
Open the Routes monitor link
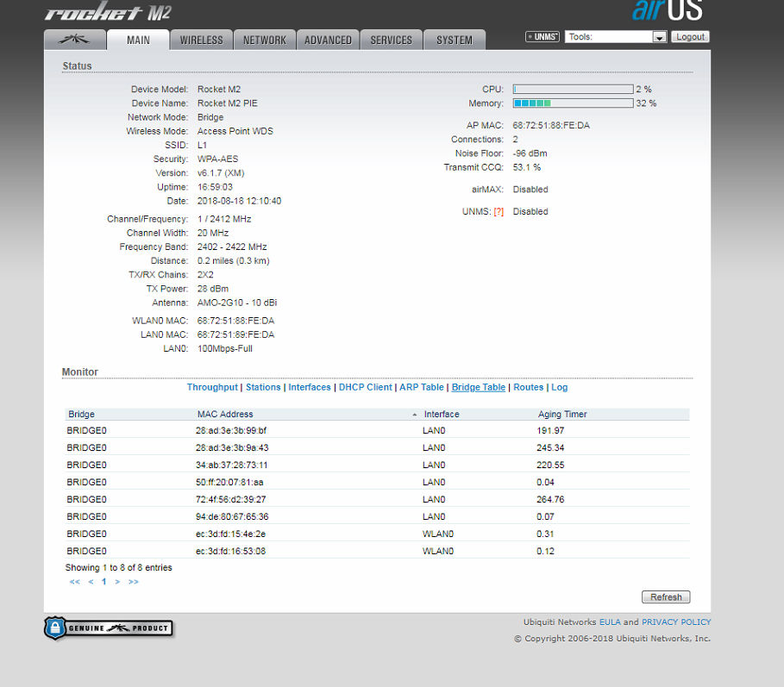(x=528, y=387)
